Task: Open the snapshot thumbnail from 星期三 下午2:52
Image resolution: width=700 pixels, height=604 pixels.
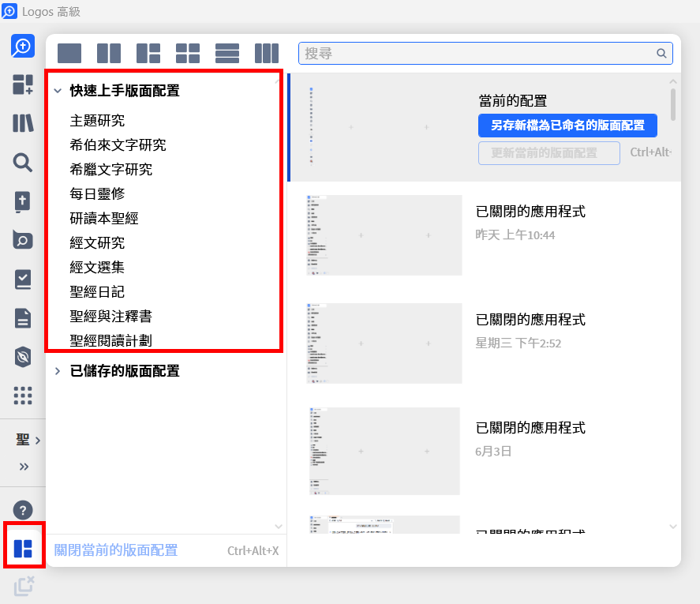Action: [384, 343]
